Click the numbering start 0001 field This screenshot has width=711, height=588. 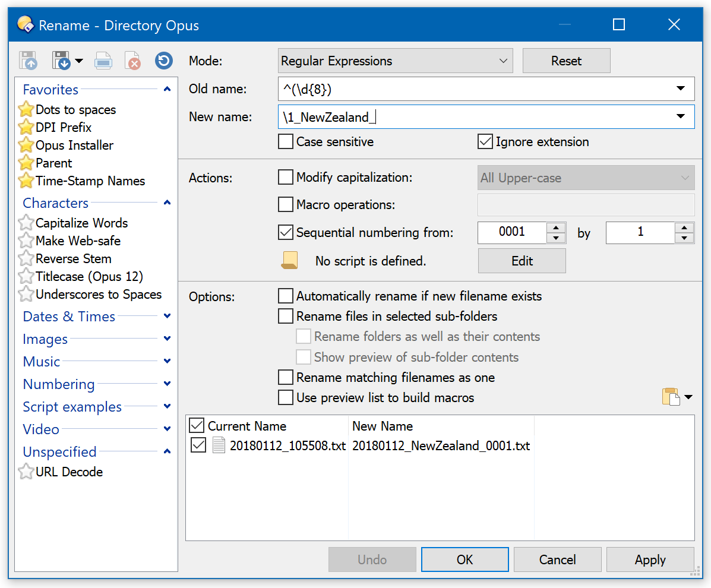tap(512, 232)
